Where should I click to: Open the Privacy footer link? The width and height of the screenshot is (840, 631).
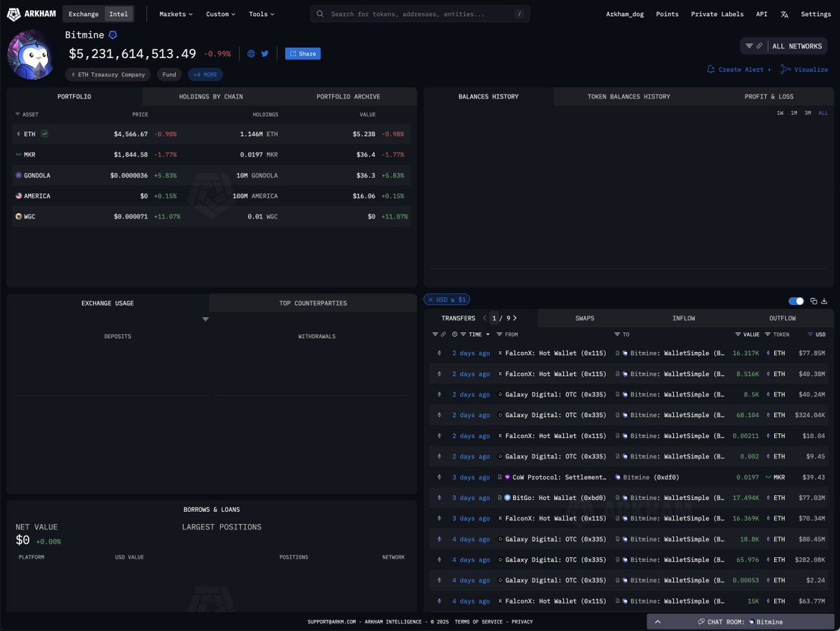[x=522, y=622]
